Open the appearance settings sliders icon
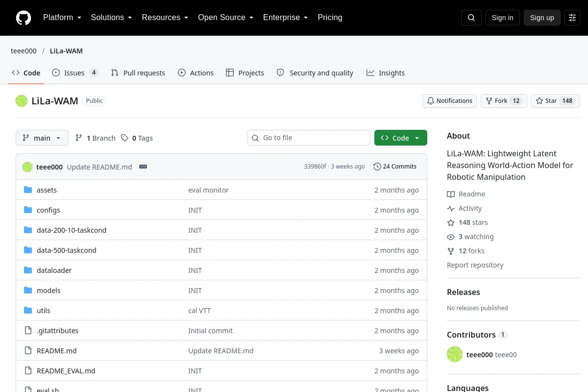The image size is (588, 392). 572,18
